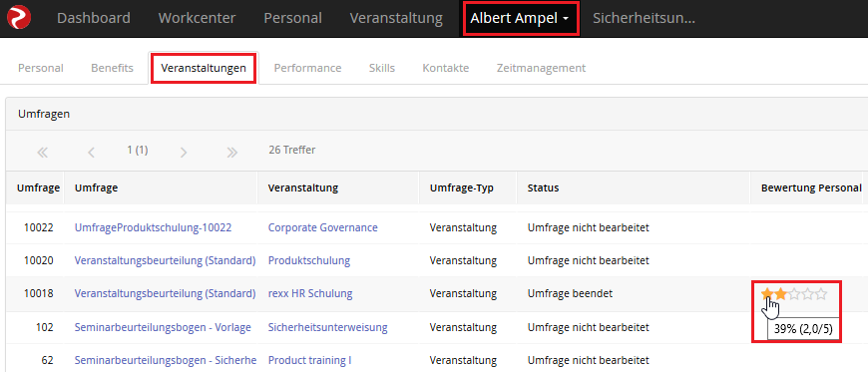
Task: Select the Zeitmanagement tab
Action: pyautogui.click(x=541, y=68)
